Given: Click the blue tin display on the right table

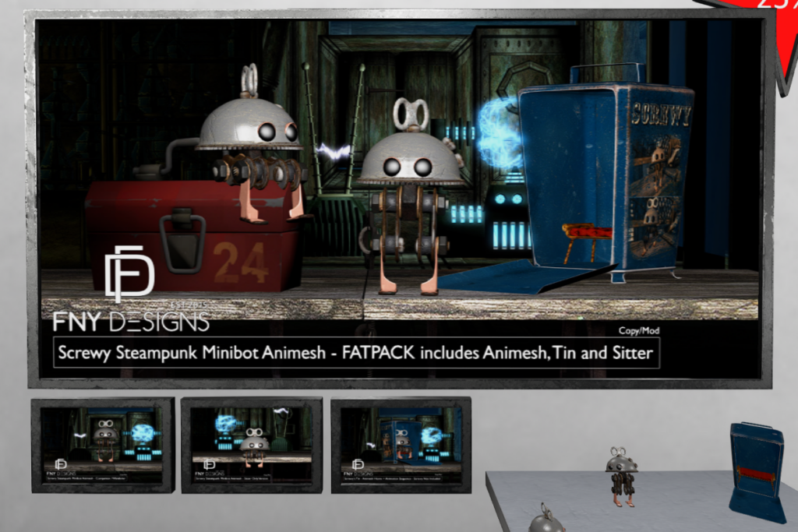Looking at the screenshot, I should pyautogui.click(x=750, y=460).
